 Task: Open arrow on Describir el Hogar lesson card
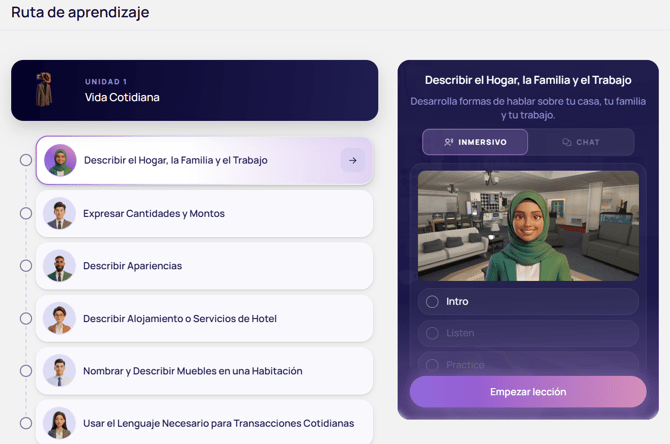[x=353, y=160]
